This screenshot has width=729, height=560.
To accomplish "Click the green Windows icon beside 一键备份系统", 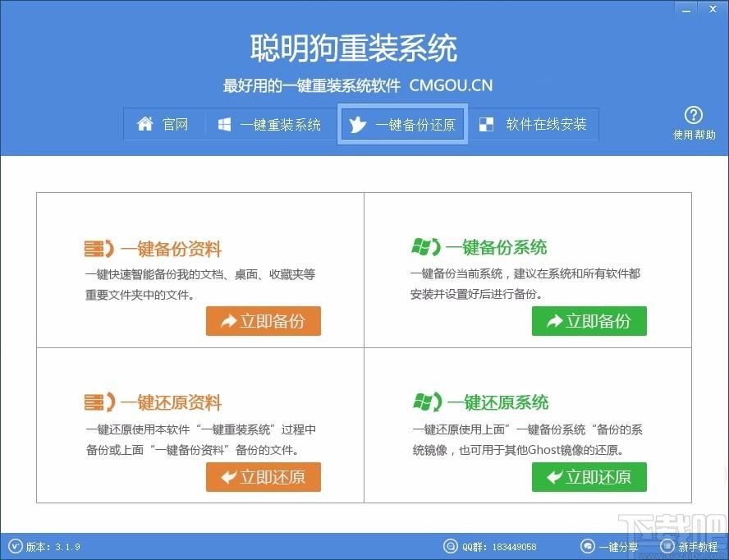I will [426, 247].
